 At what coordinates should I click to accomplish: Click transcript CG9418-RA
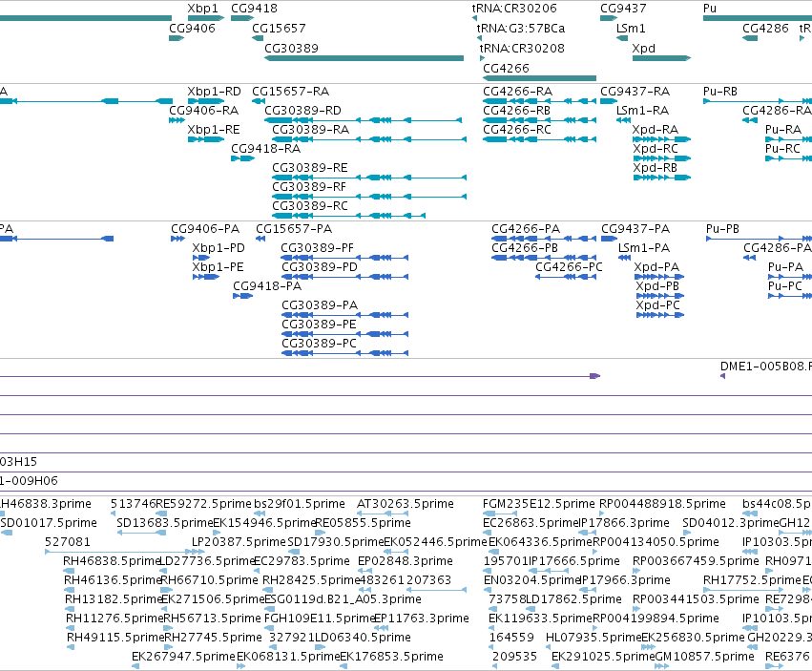265,149
